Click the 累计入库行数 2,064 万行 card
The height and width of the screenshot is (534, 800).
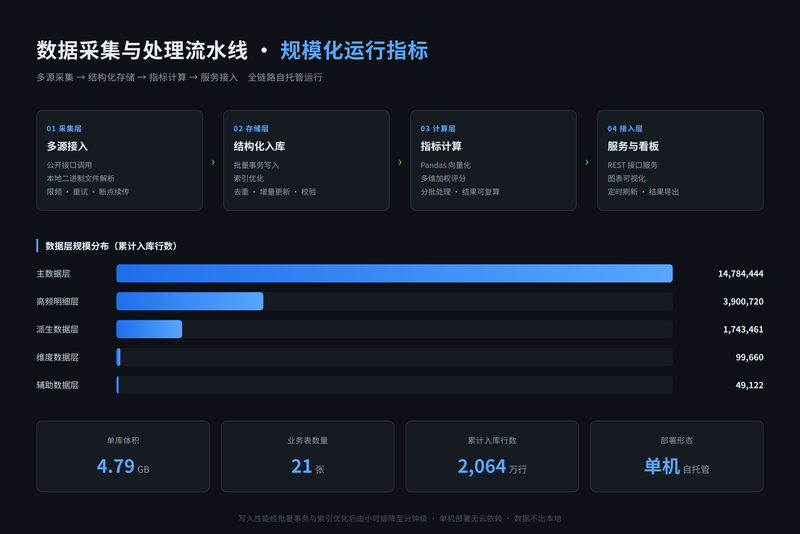(x=492, y=456)
